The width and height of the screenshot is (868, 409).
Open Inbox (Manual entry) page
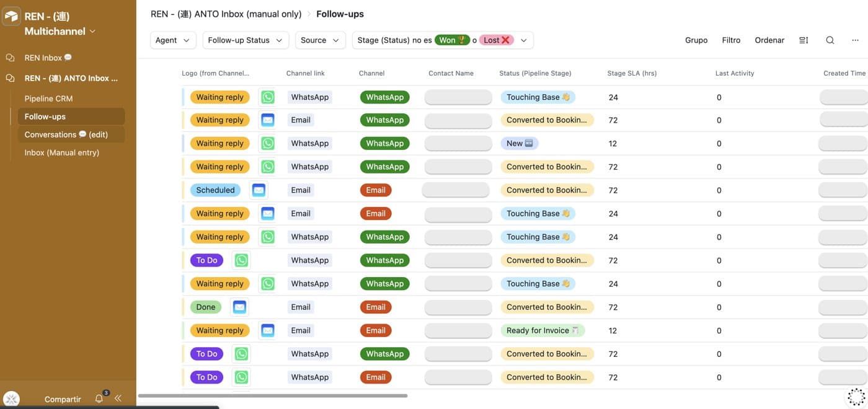(x=62, y=152)
